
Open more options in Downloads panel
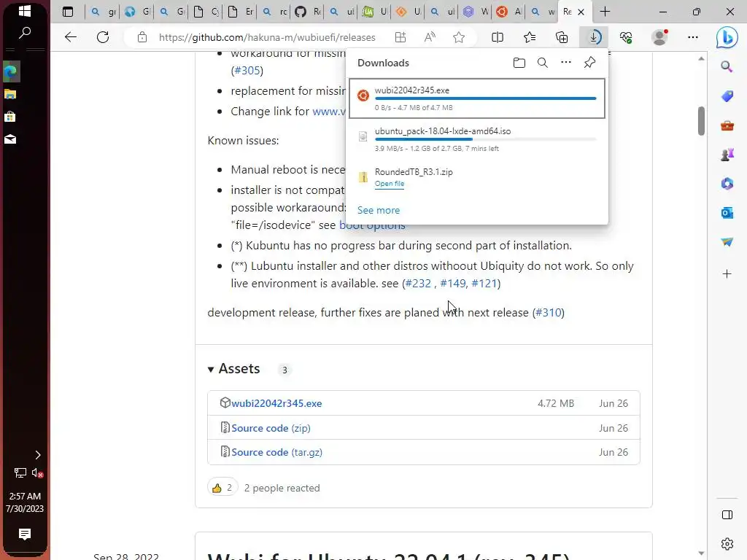click(566, 63)
